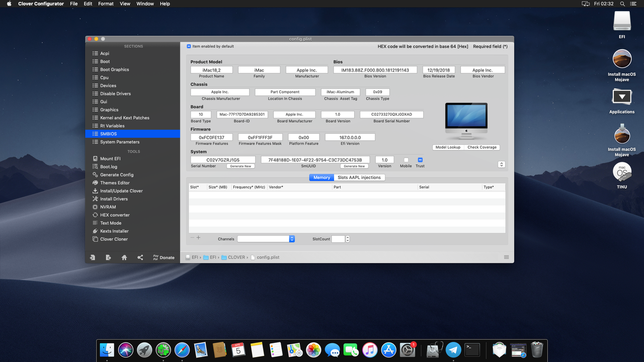Click the list icon at path bar end

coord(506,257)
